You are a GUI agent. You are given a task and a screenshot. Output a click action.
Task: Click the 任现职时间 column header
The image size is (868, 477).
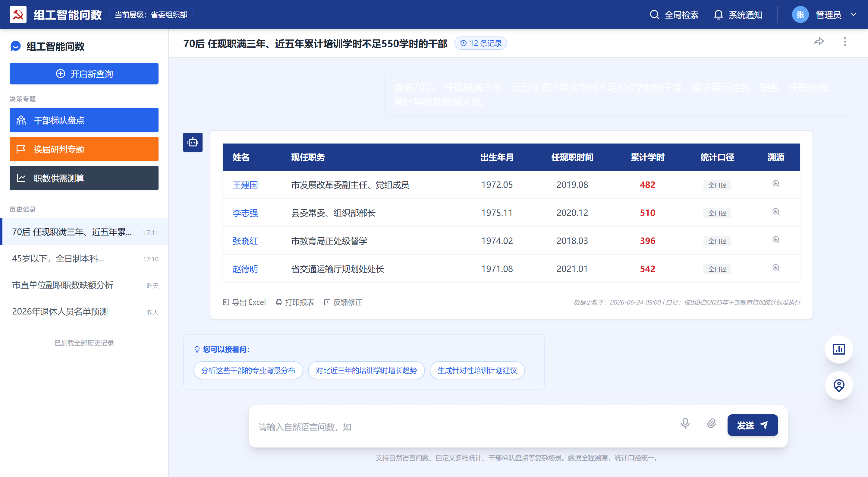(x=572, y=157)
